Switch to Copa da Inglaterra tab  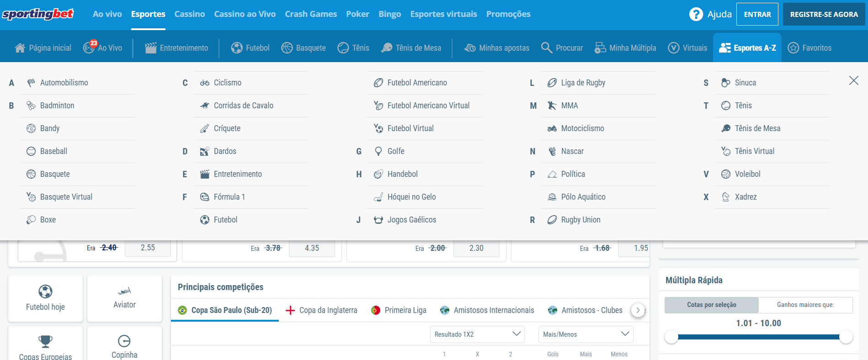[x=321, y=310]
